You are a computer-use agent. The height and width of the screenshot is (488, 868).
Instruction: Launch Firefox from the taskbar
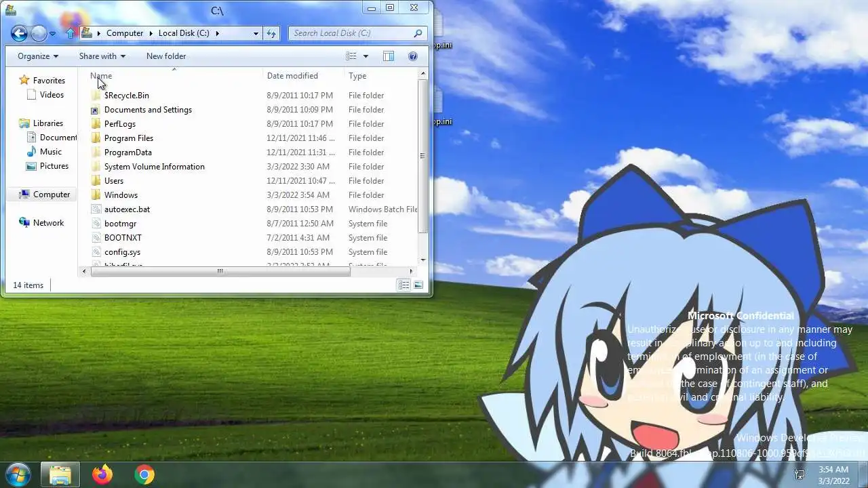(x=102, y=474)
